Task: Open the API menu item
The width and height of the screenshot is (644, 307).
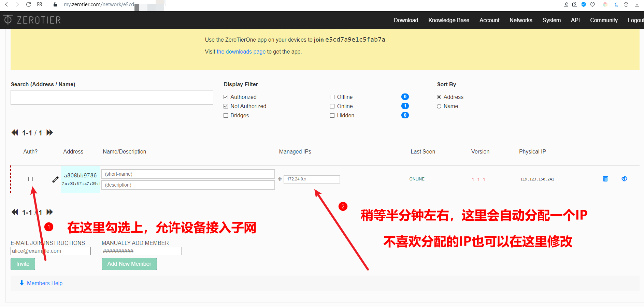Action: tap(575, 20)
